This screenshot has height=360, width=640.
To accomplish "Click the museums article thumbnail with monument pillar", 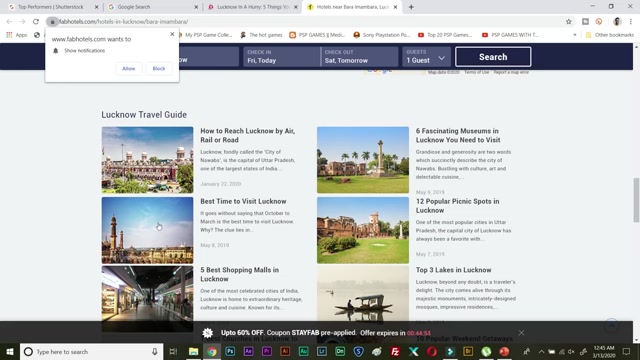I will pos(363,160).
